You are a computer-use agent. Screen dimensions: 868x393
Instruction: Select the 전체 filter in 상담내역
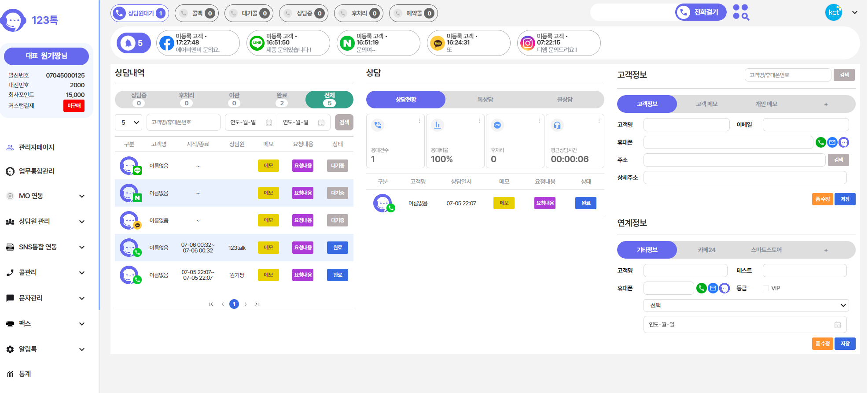click(x=329, y=99)
